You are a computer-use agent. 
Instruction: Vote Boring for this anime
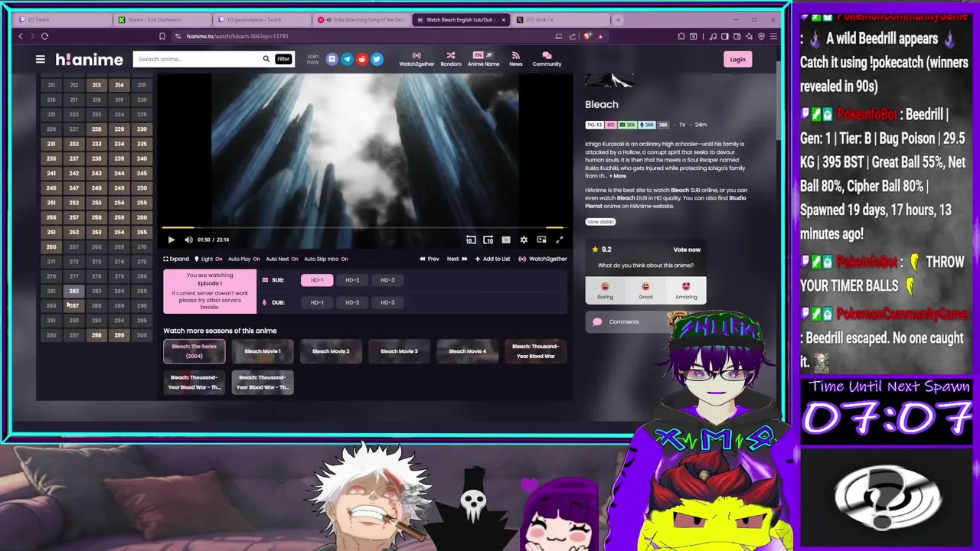(605, 291)
